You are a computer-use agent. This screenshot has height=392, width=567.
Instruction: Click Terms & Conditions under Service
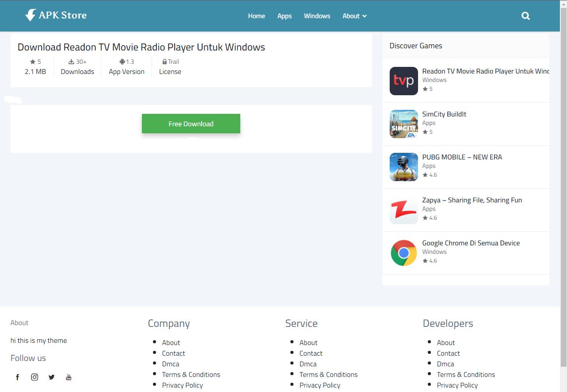[328, 375]
